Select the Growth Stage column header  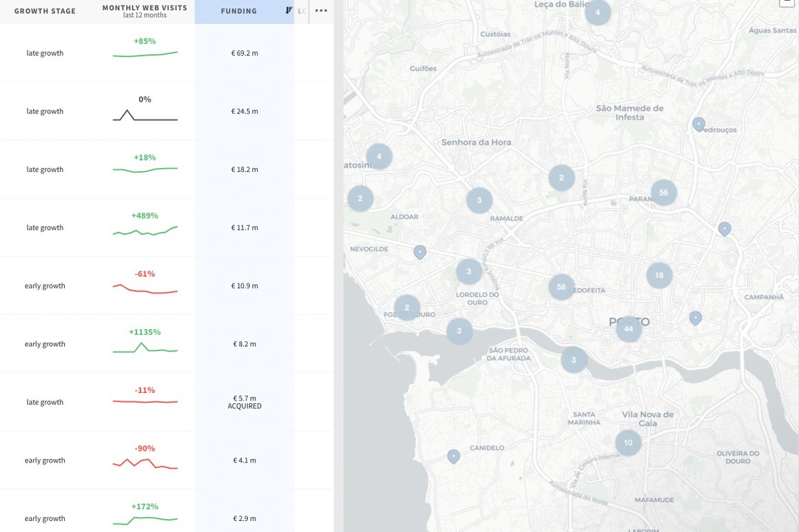[x=45, y=11]
